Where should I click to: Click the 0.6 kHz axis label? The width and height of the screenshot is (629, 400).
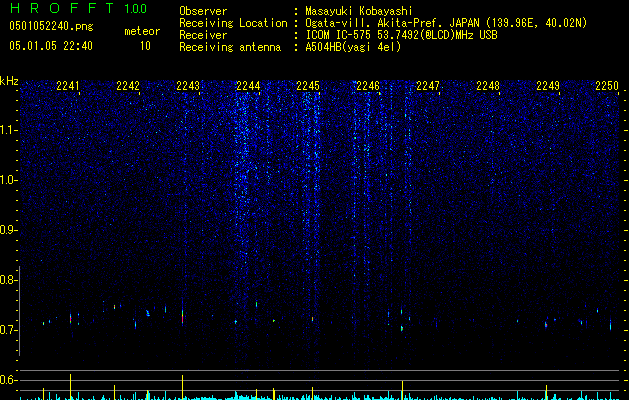(9, 380)
